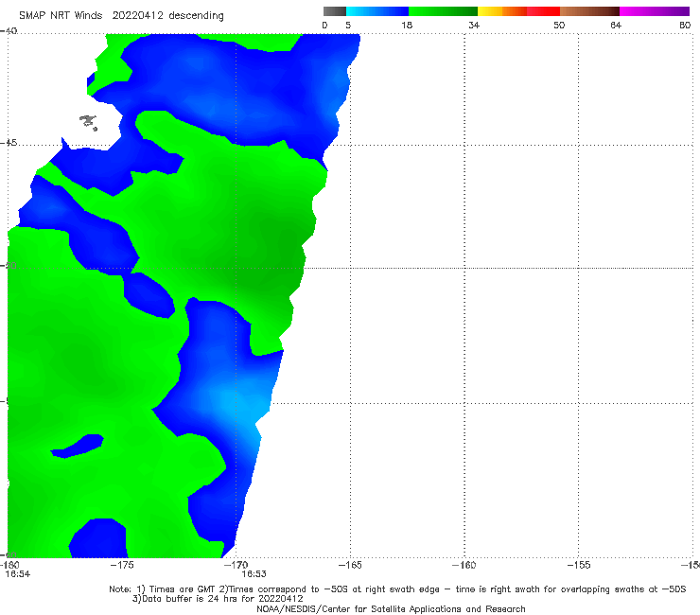The height and width of the screenshot is (615, 700).
Task: Click the 'Data buffer is 24 hrs' note
Action: click(x=218, y=599)
